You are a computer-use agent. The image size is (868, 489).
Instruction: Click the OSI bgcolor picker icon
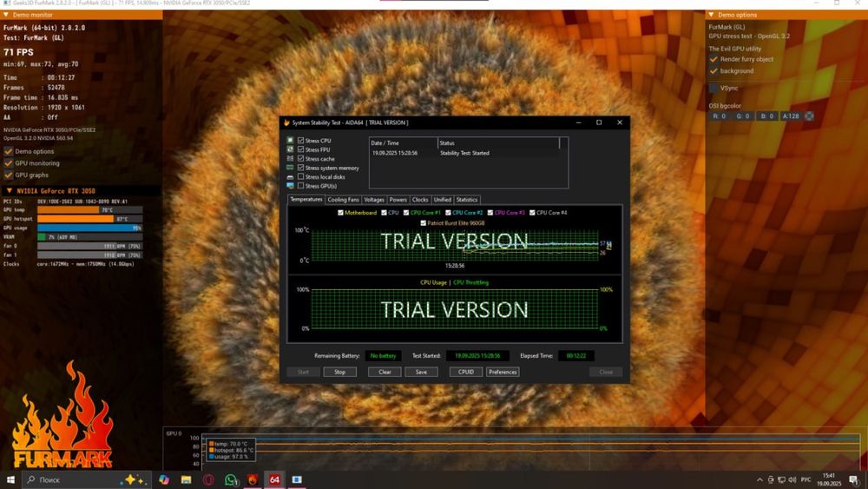click(809, 116)
